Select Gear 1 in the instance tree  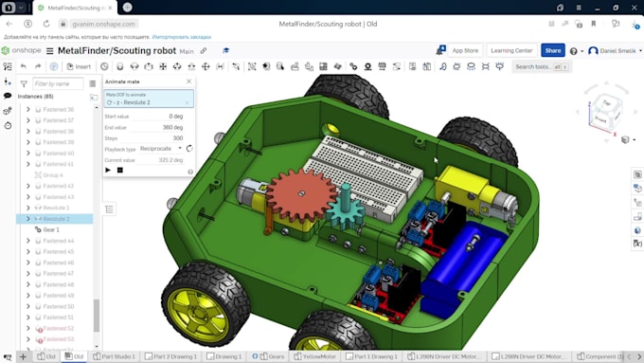[x=51, y=229]
